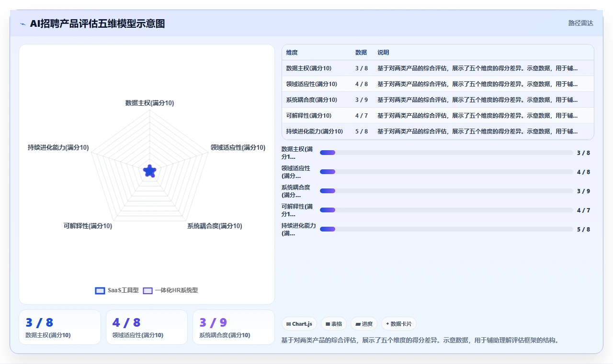Click the title AI招聘产品评估五维模型示意图
613x364 pixels.
pos(97,23)
